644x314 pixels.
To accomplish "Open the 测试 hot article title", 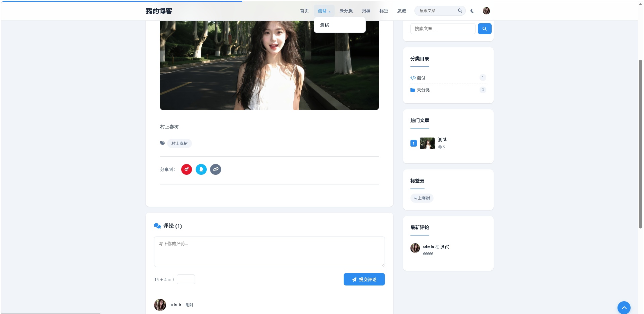I will (442, 140).
